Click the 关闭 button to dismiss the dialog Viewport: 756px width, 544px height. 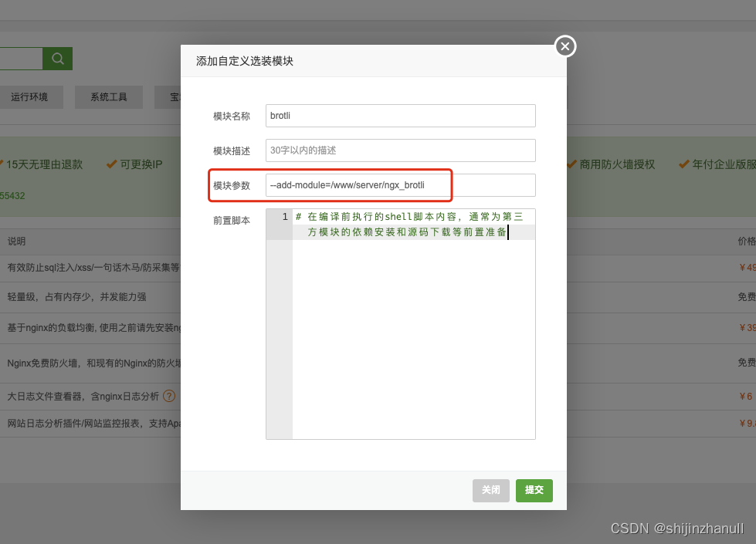pos(491,490)
